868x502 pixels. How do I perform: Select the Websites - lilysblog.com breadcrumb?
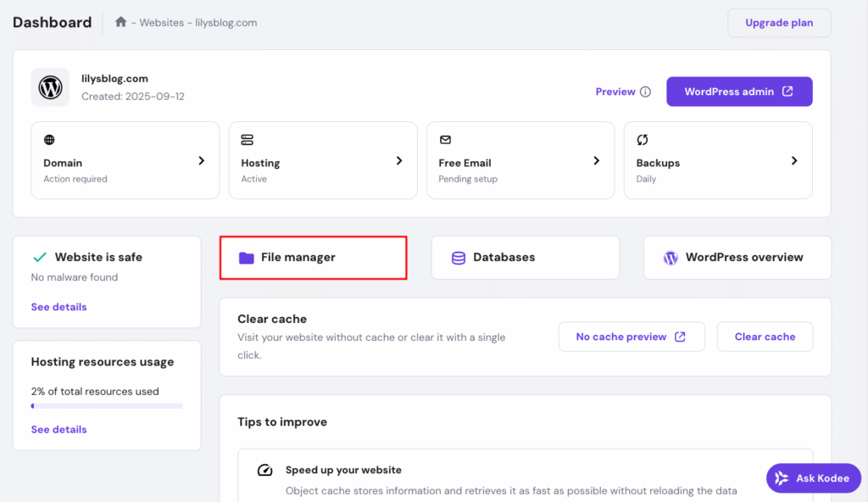[x=198, y=23]
